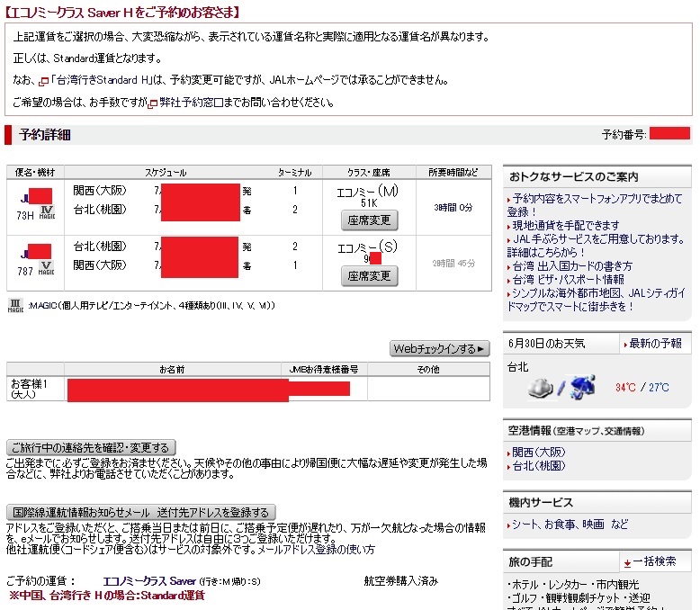Click the 予約詳細 section heading
700x610 pixels.
tap(45, 134)
